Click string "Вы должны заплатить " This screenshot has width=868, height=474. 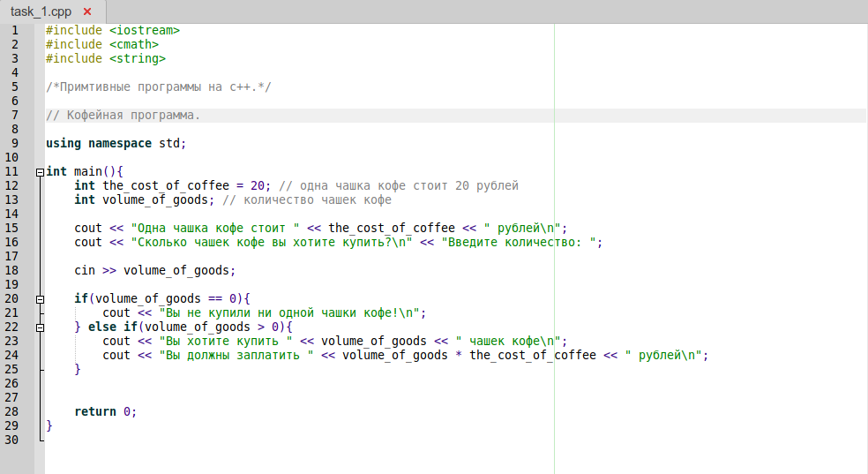236,356
